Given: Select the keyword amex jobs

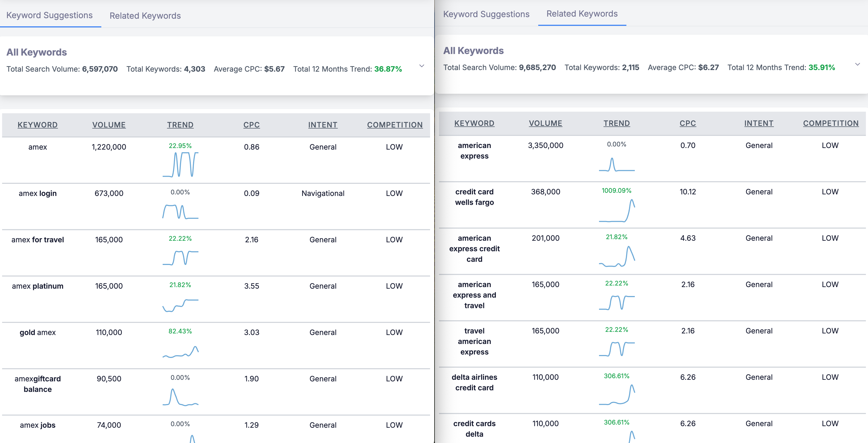Looking at the screenshot, I should pos(38,425).
